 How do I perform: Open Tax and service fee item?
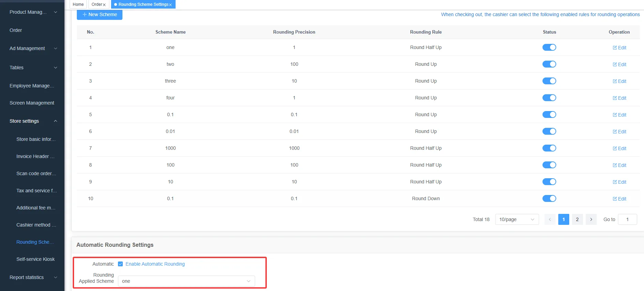tap(36, 191)
